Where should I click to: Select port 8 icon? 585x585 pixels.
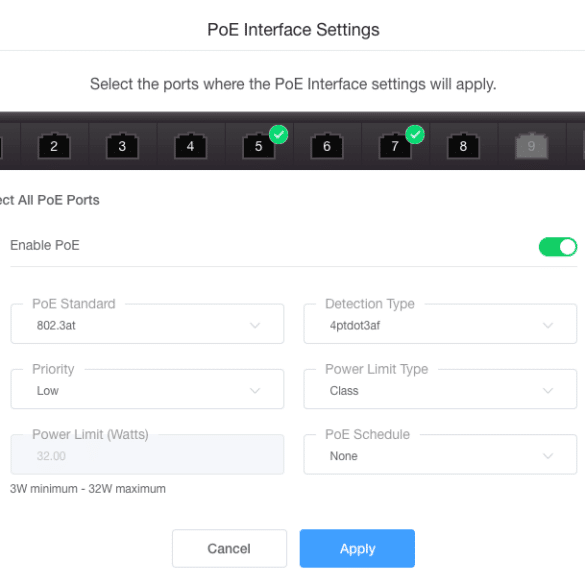pyautogui.click(x=463, y=146)
